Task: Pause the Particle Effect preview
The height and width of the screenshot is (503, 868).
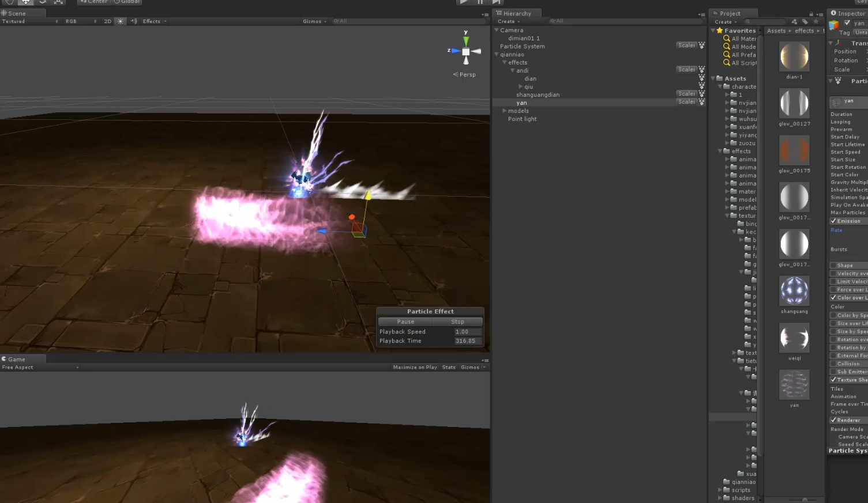Action: [x=405, y=322]
